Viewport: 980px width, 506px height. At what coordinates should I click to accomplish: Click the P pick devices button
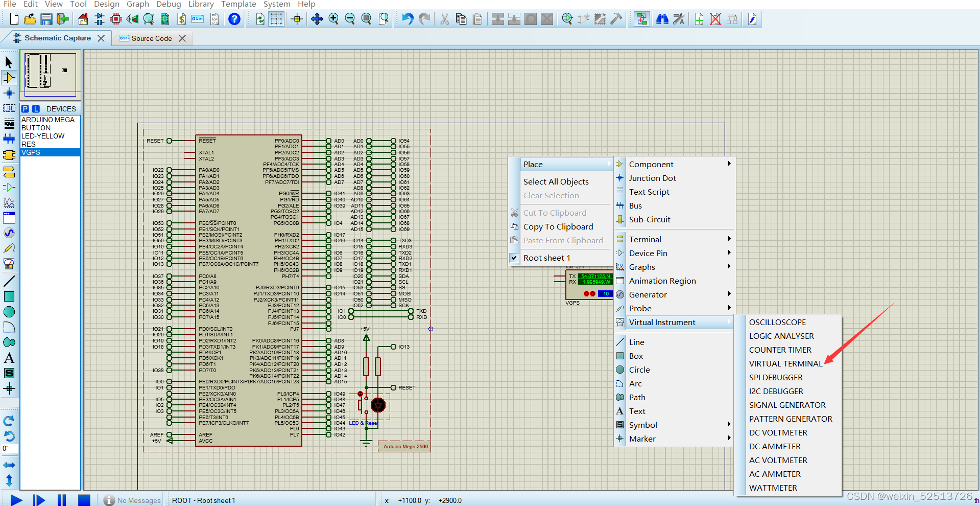[25, 109]
